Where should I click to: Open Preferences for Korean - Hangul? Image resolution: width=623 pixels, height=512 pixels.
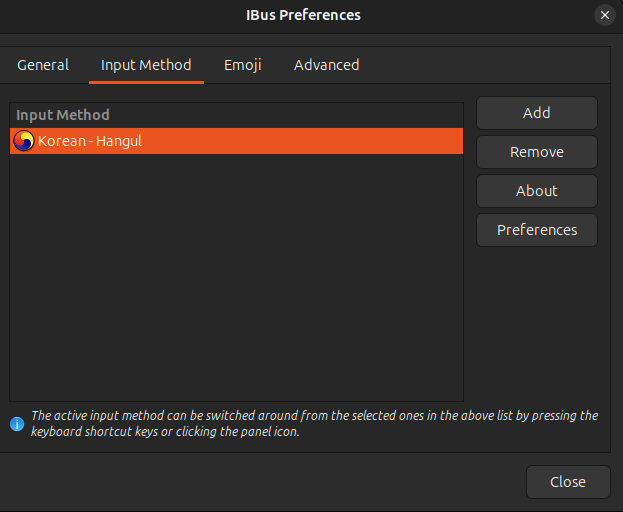pos(536,230)
